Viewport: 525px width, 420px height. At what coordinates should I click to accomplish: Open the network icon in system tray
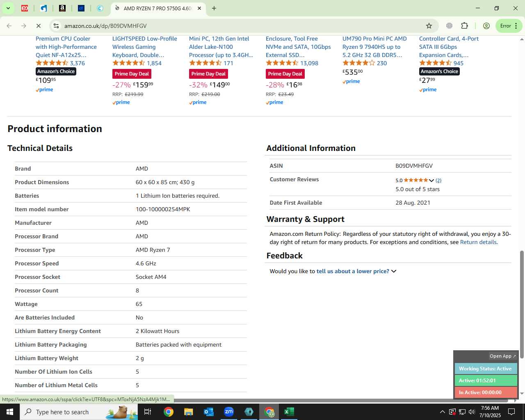462,412
